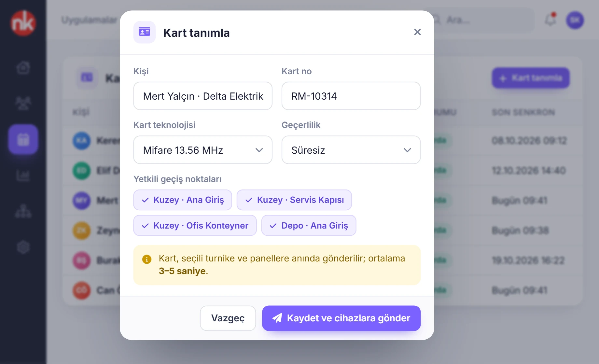Focus the Kişi input field
The width and height of the screenshot is (599, 364).
click(x=203, y=96)
